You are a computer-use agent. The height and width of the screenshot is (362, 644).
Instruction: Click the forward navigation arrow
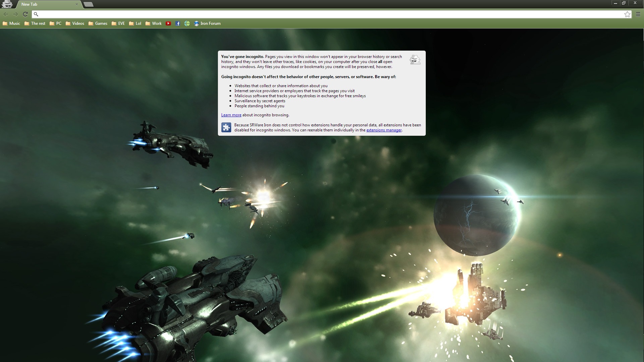15,14
